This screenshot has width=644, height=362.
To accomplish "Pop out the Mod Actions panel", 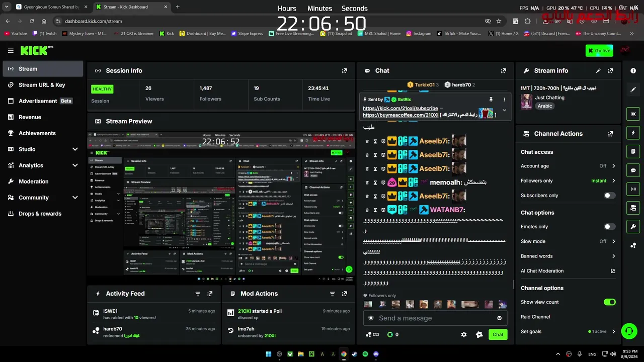I will click(x=344, y=294).
